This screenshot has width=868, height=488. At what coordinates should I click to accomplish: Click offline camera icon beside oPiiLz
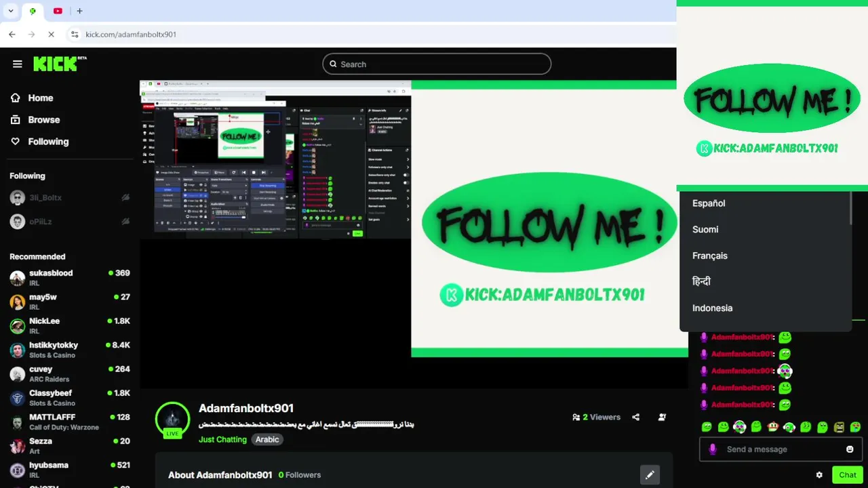click(125, 221)
